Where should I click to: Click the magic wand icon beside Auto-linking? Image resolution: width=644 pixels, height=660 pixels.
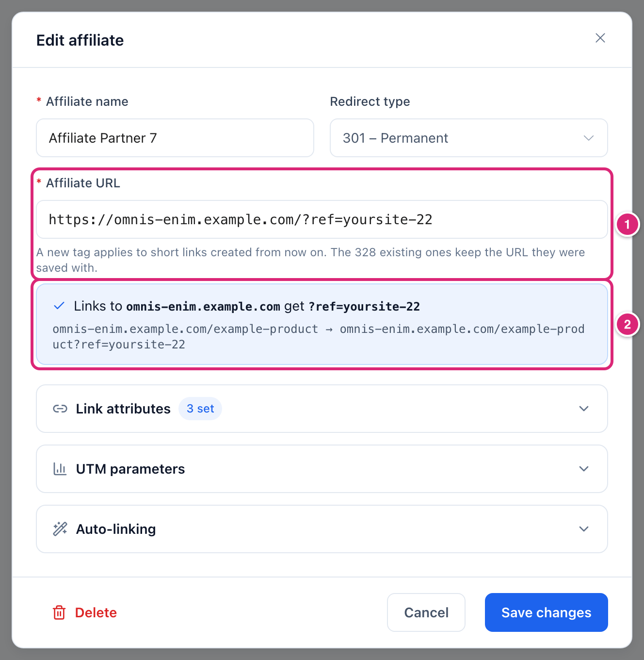point(60,529)
